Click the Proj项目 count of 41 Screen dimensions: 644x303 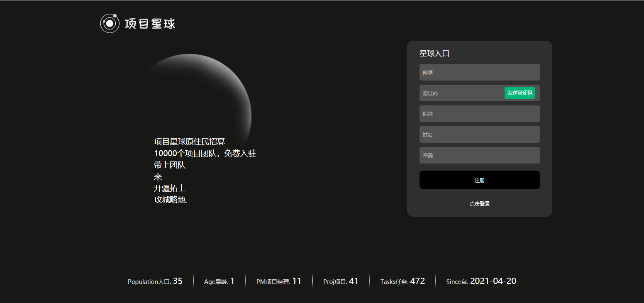(354, 281)
